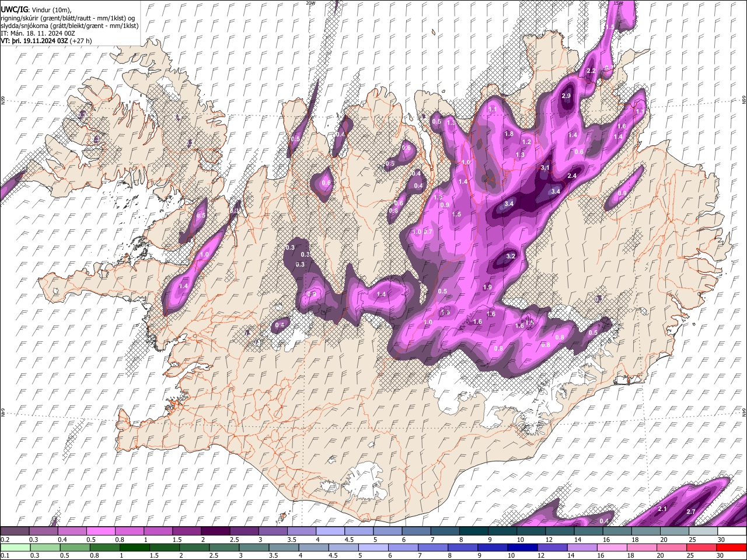Click the top legend swatch starting at 0.2
Viewport: 747px width, 560px height.
pyautogui.click(x=15, y=531)
